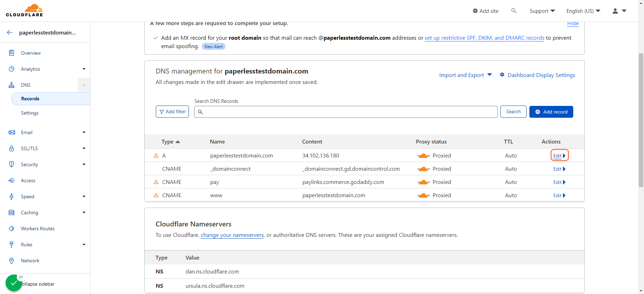Image resolution: width=644 pixels, height=294 pixels.
Task: Click the back arrow beside paperlesstestdomain
Action: tap(10, 32)
